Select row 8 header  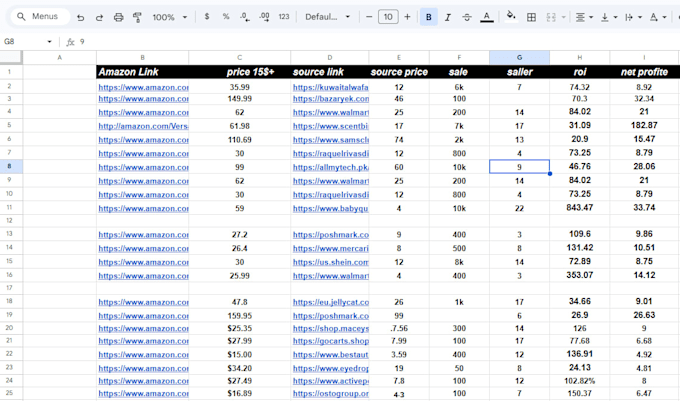(x=9, y=166)
